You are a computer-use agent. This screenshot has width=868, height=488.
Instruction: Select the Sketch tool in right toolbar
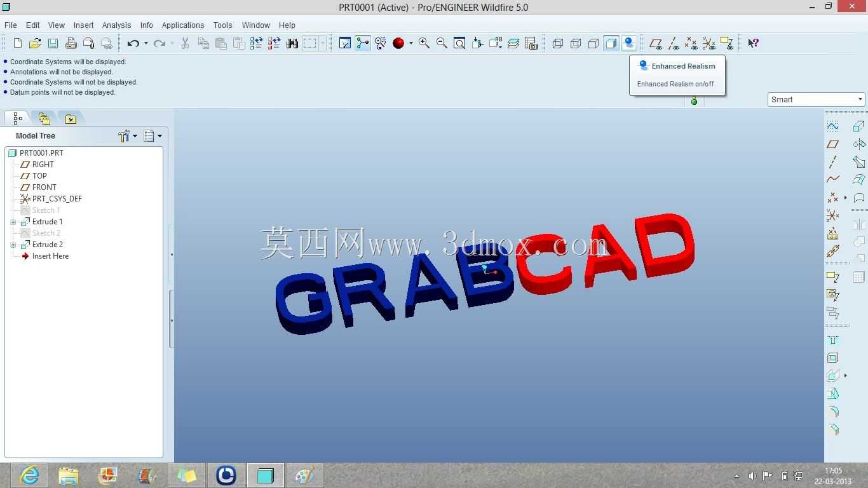(x=833, y=126)
